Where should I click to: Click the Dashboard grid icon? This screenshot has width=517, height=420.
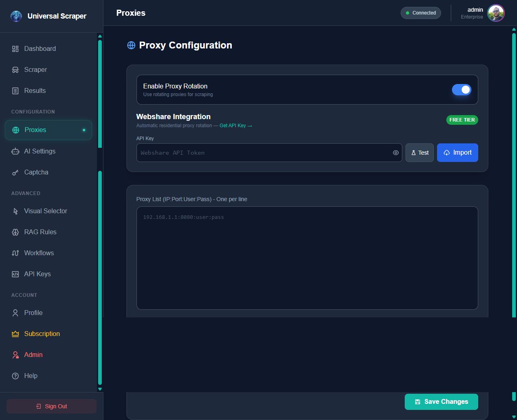[x=15, y=49]
